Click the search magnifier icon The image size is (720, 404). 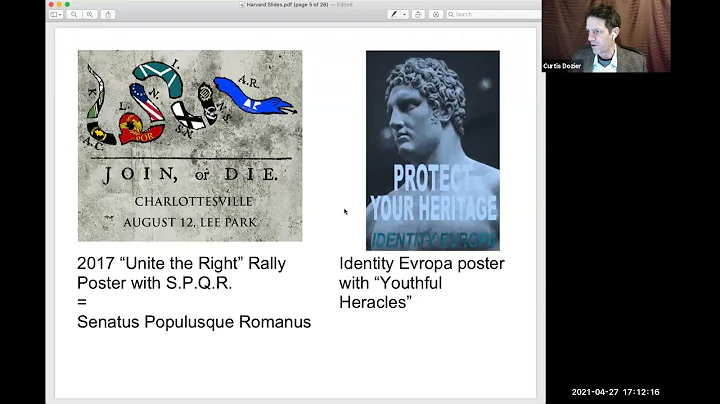pos(451,15)
